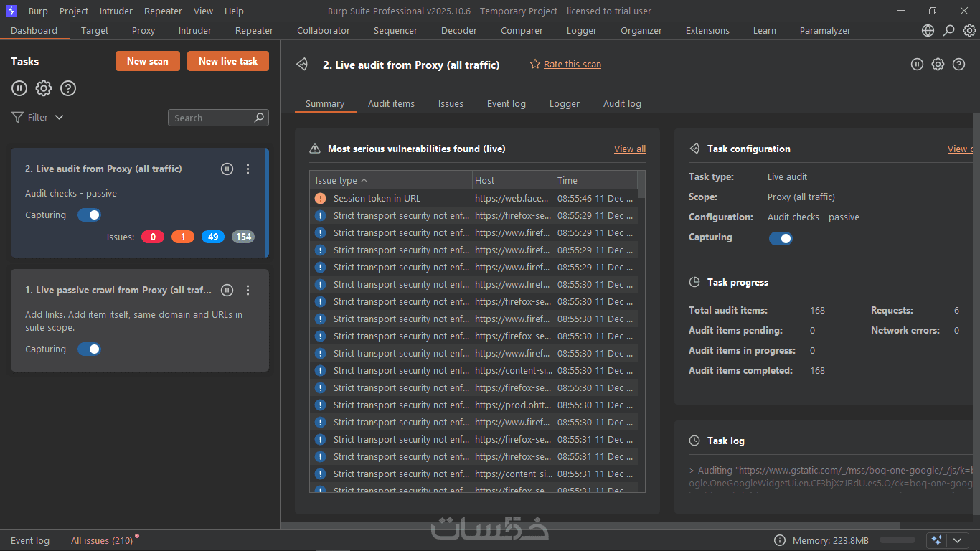Switch to the Target tab
Screen dimensions: 980x551
95,30
